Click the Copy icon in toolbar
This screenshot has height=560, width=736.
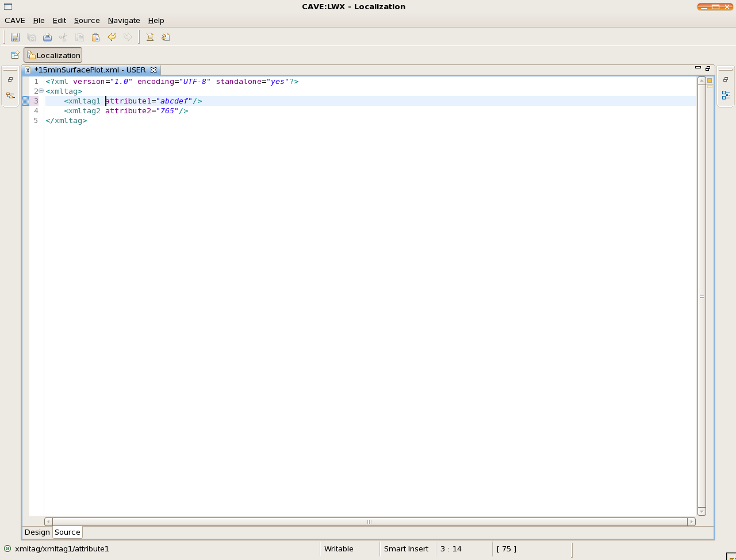[x=80, y=37]
